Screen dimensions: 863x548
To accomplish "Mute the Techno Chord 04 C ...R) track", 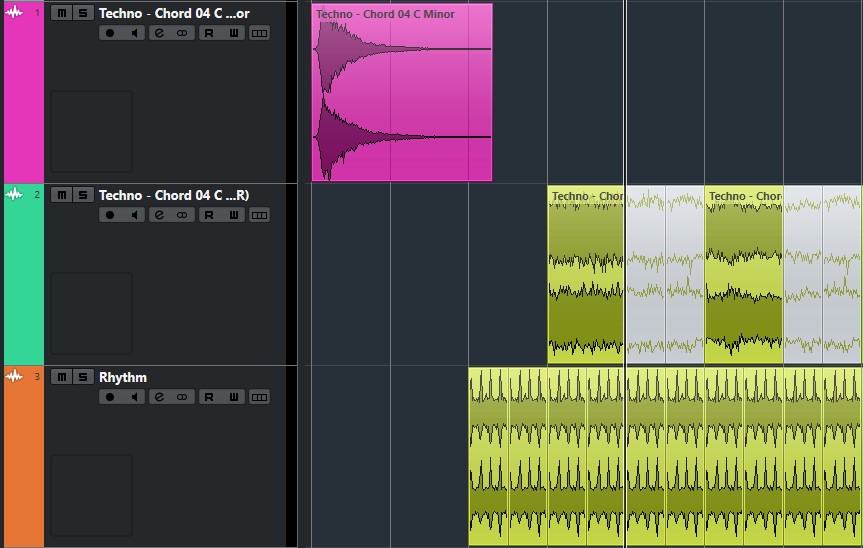I will pos(61,195).
